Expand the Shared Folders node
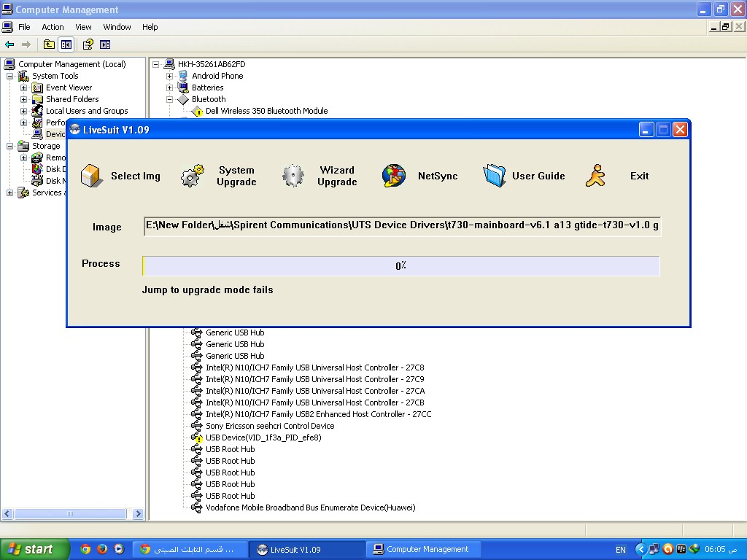This screenshot has height=560, width=747. pos(23,99)
